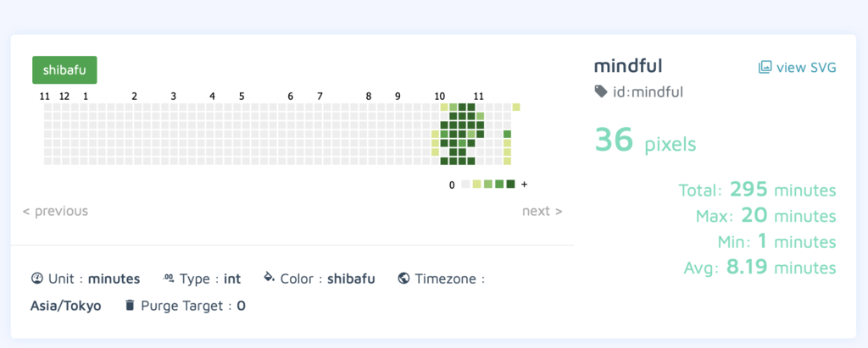This screenshot has width=868, height=348.
Task: Click the green shibafu button
Action: (x=64, y=70)
